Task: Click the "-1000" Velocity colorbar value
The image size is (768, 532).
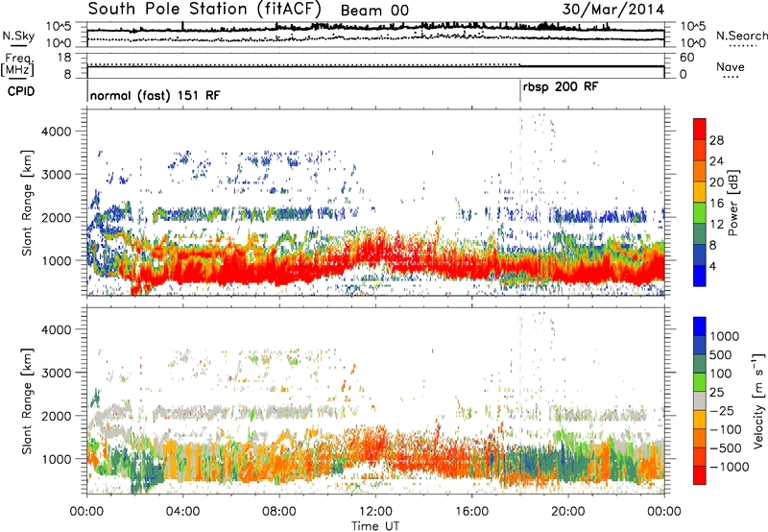Action: click(729, 467)
